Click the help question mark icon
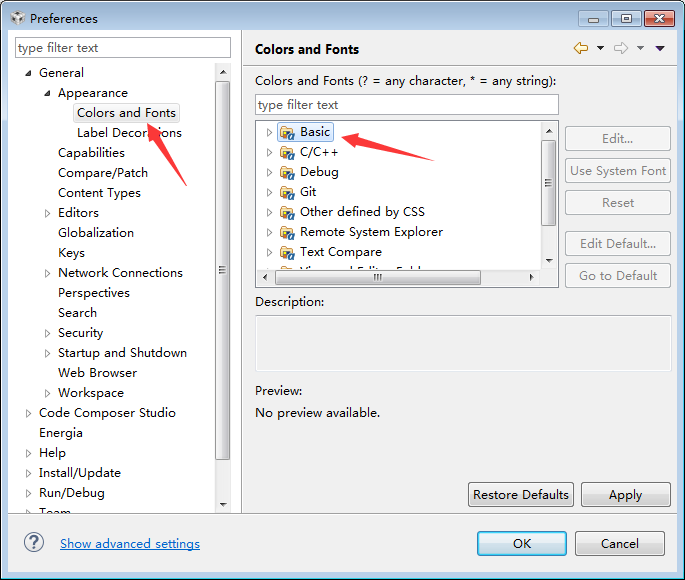Image resolution: width=685 pixels, height=580 pixels. (34, 542)
